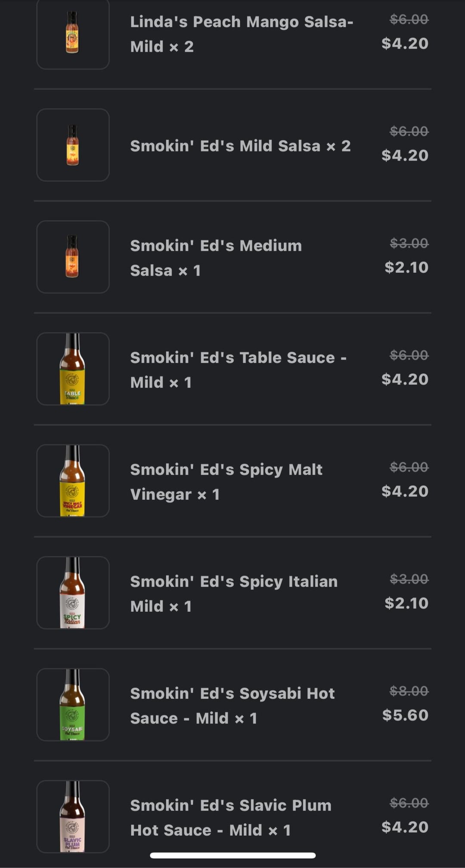Tap the home indicator bar at bottom

click(x=232, y=856)
